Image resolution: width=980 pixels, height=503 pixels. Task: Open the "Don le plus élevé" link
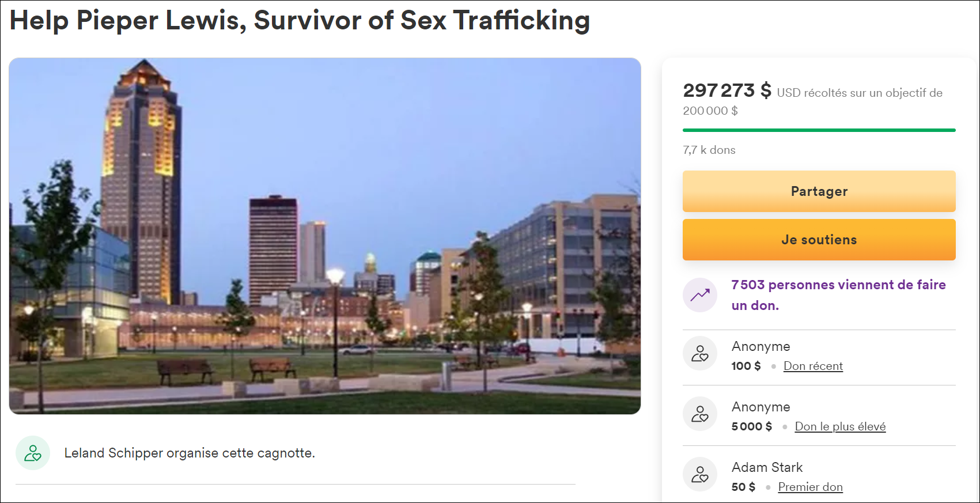click(x=840, y=426)
